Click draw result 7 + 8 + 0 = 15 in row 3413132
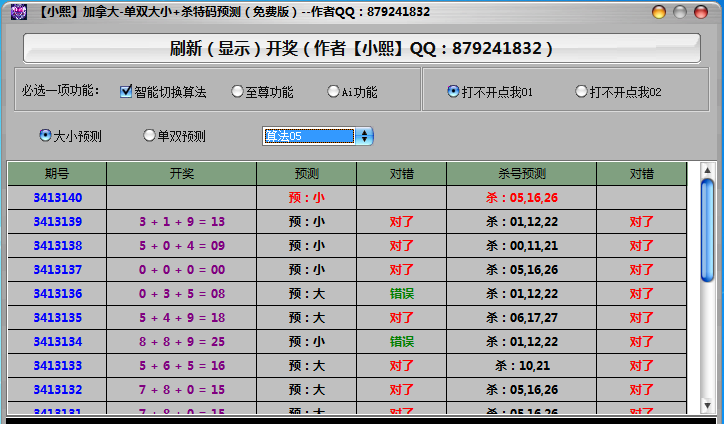Viewport: 724px width, 424px height. pos(182,390)
